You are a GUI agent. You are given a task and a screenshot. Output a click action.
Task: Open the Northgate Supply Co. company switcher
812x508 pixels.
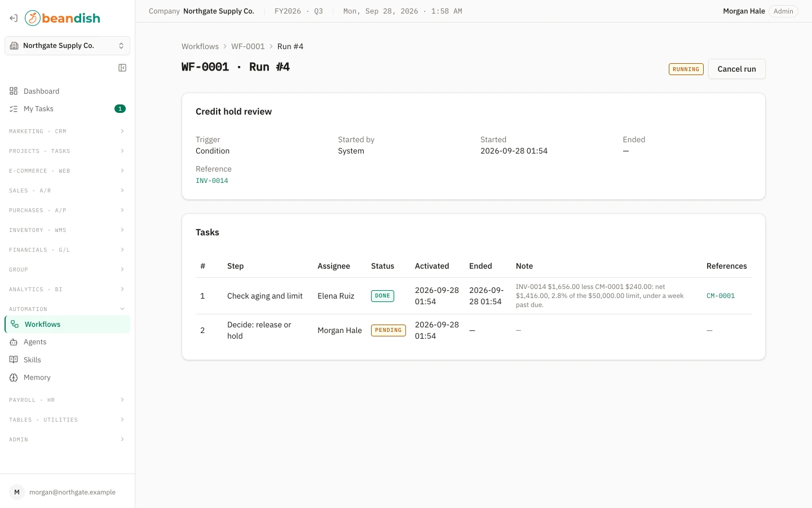[67, 46]
